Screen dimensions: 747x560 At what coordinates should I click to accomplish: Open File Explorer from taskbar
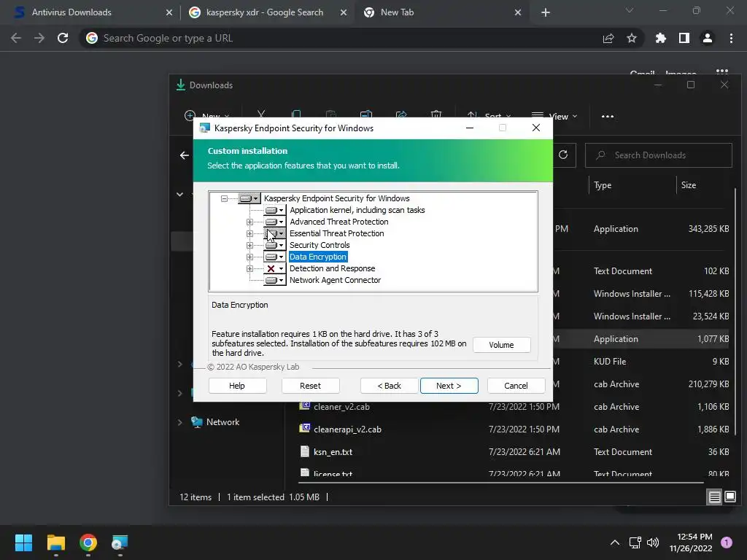point(55,542)
